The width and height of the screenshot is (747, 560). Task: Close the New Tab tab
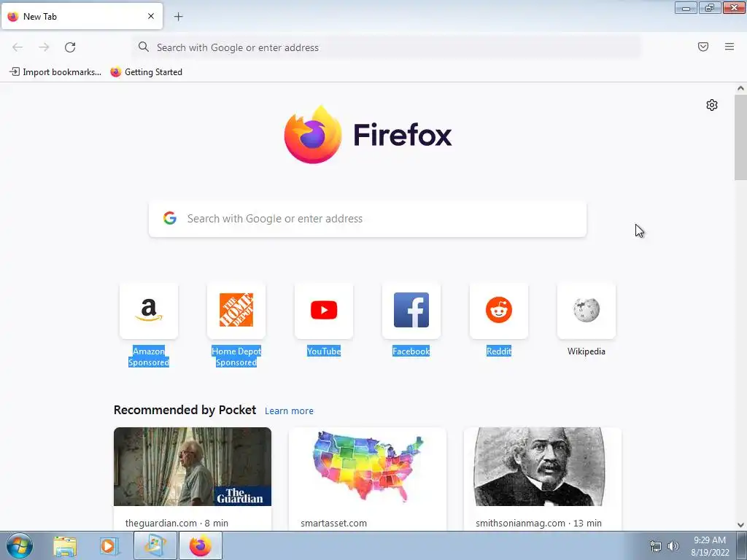click(150, 16)
